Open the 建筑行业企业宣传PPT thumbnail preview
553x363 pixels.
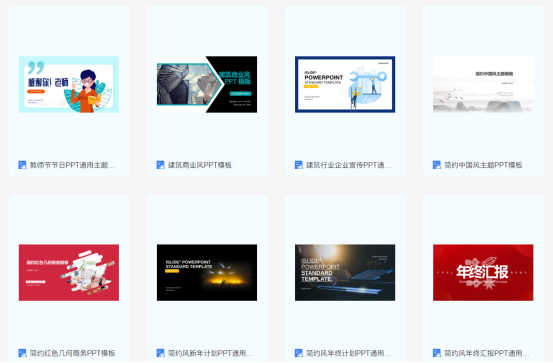point(345,84)
